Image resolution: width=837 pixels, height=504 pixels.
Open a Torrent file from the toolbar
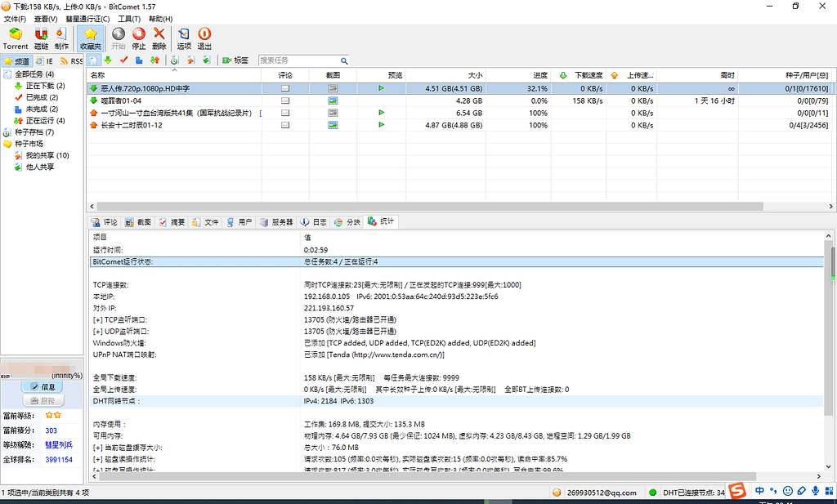coord(16,39)
